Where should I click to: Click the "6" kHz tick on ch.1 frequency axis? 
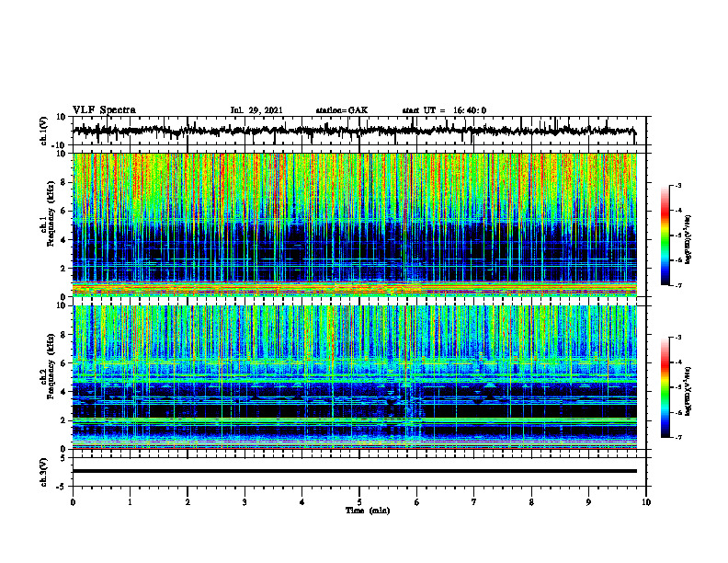point(63,211)
